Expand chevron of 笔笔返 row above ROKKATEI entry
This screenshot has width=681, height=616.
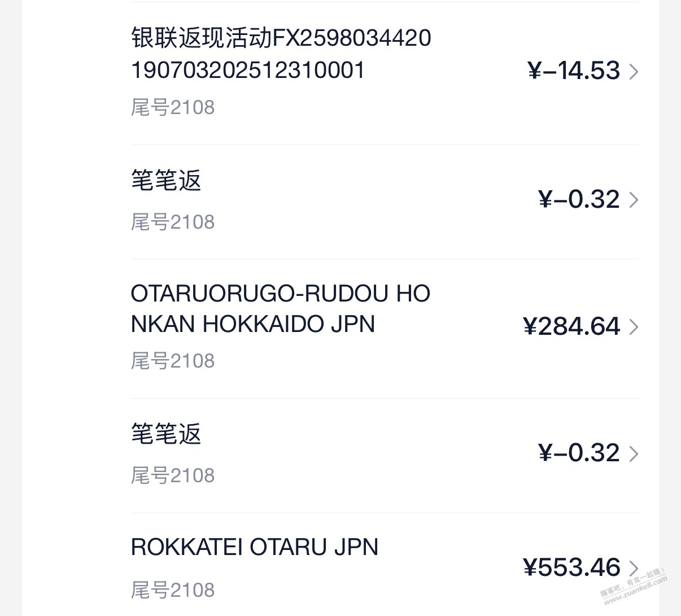(x=634, y=453)
